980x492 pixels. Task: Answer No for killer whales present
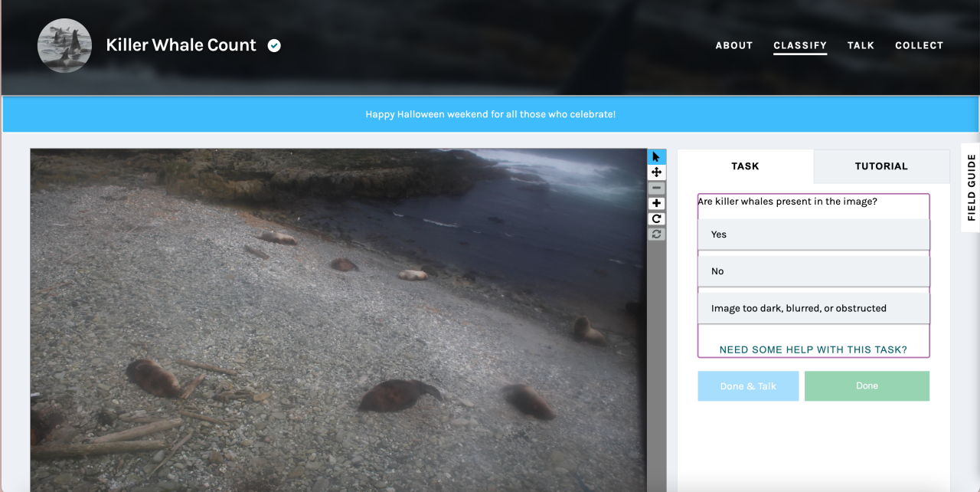click(x=814, y=271)
